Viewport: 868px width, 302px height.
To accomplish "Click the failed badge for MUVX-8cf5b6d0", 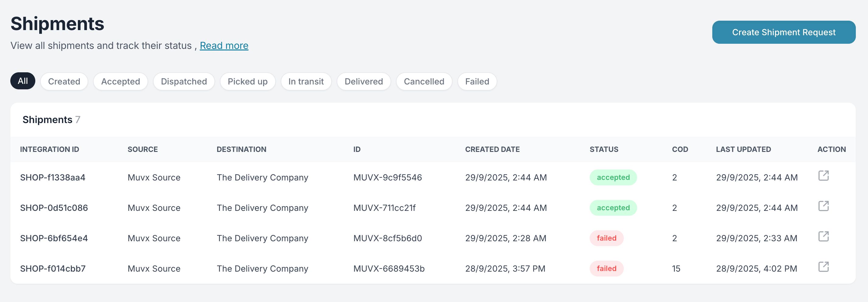I will 606,239.
